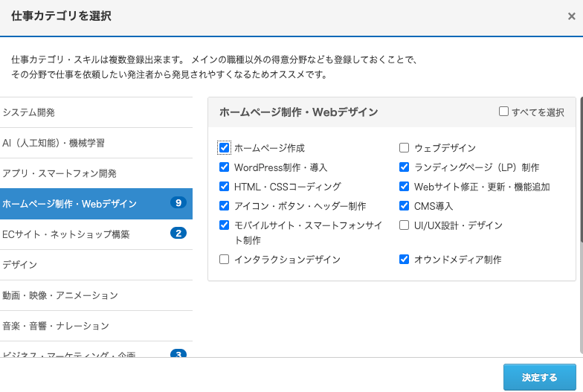Deselect Webサイト修正・更新・機能追加 checkbox

405,187
